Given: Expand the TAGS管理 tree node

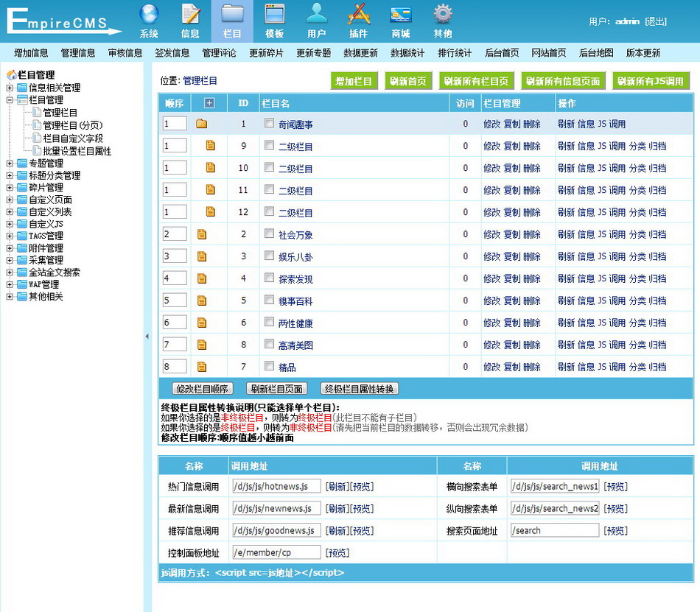Looking at the screenshot, I should (10, 236).
